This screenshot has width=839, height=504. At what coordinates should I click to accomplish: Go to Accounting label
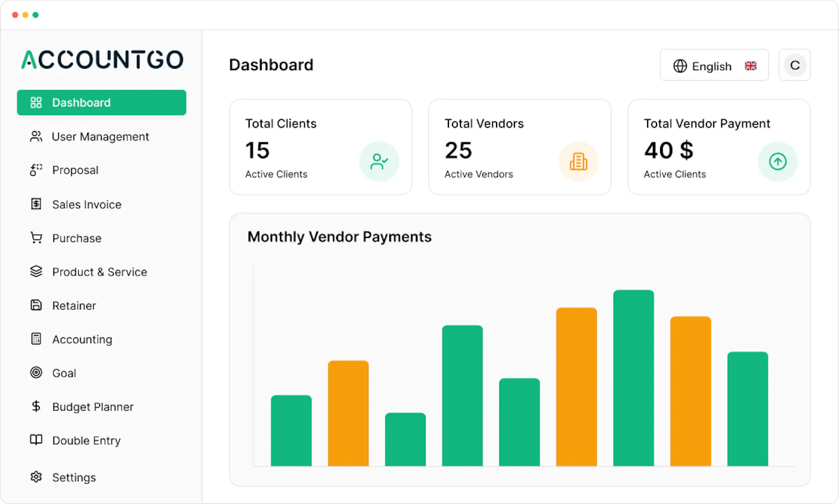tap(82, 339)
